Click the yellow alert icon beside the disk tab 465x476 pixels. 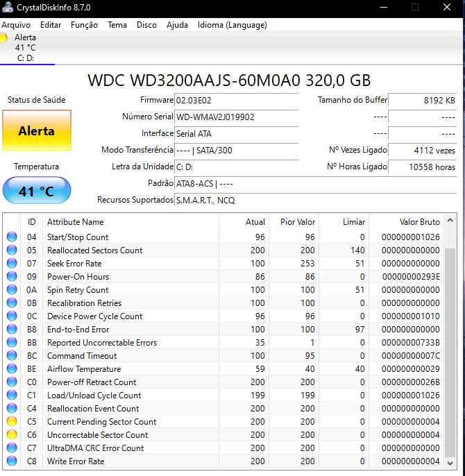(3, 37)
